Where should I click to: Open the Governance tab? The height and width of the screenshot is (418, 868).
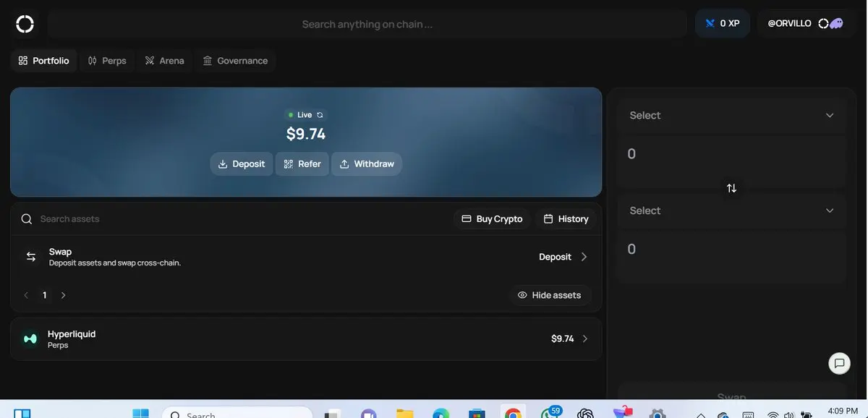236,61
